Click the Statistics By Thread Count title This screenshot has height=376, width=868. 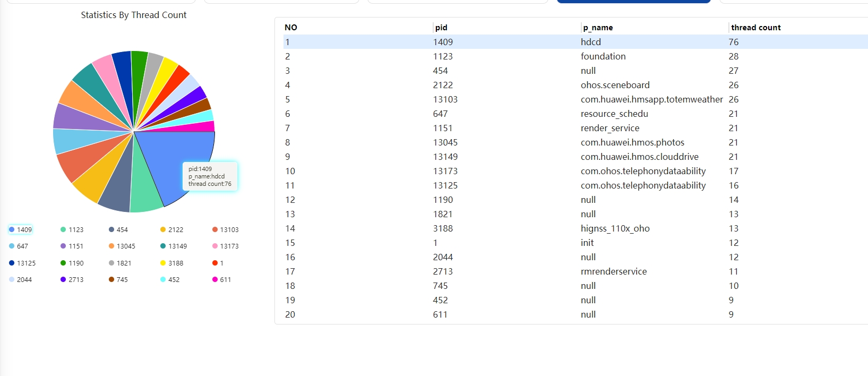click(134, 15)
